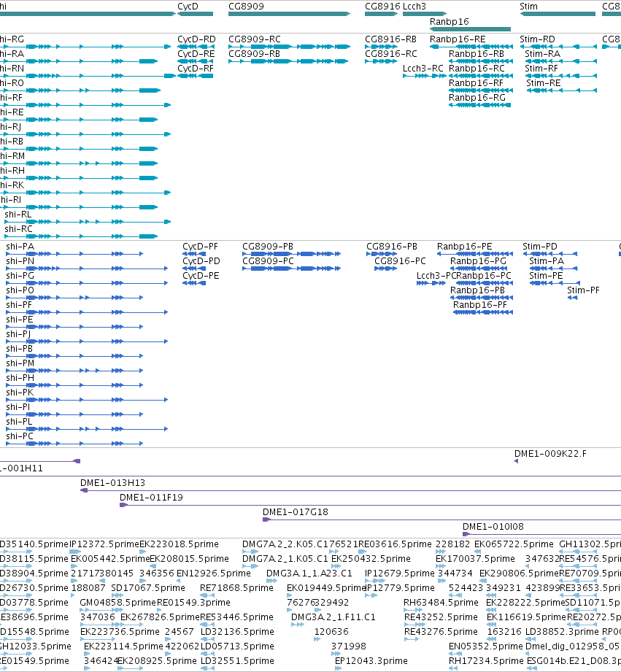Select protein feature shi-PM
This screenshot has width=621, height=672.
[x=20, y=363]
